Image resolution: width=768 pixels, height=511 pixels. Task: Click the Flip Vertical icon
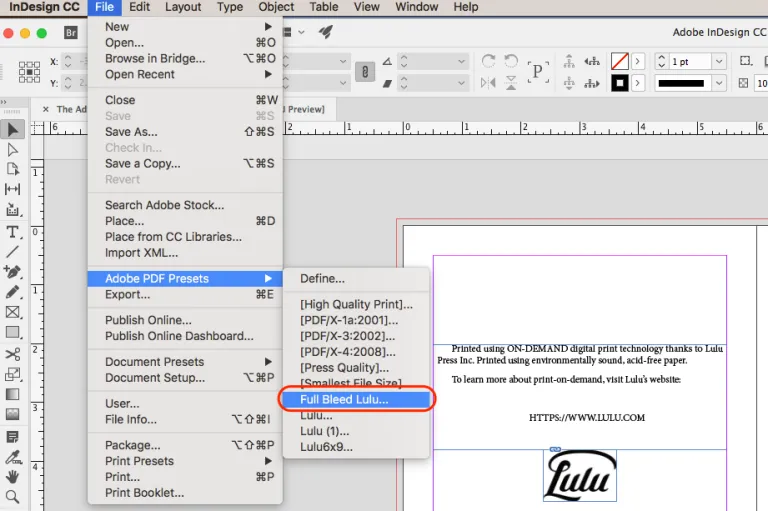click(x=511, y=83)
